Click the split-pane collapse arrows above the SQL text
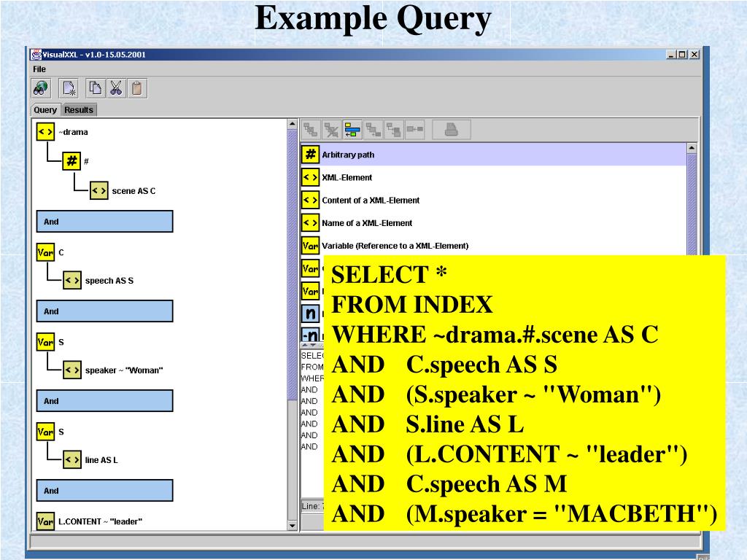This screenshot has width=747, height=560. pos(309,345)
